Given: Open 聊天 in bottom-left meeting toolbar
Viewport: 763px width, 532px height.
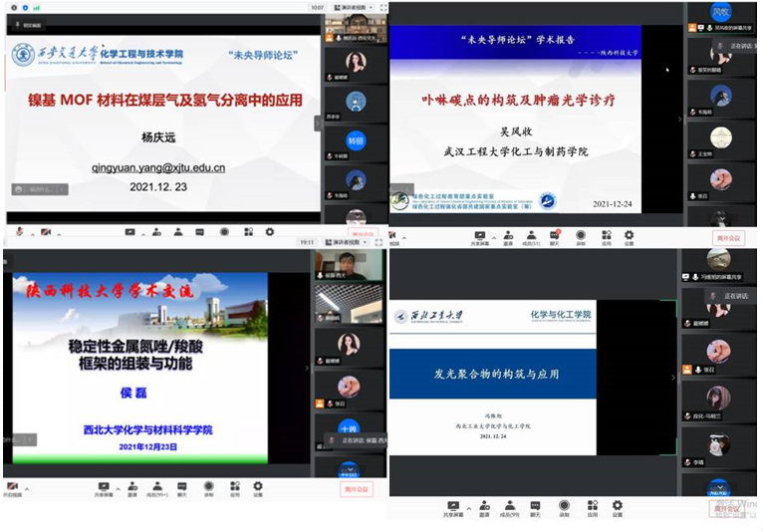Looking at the screenshot, I should pos(182,489).
